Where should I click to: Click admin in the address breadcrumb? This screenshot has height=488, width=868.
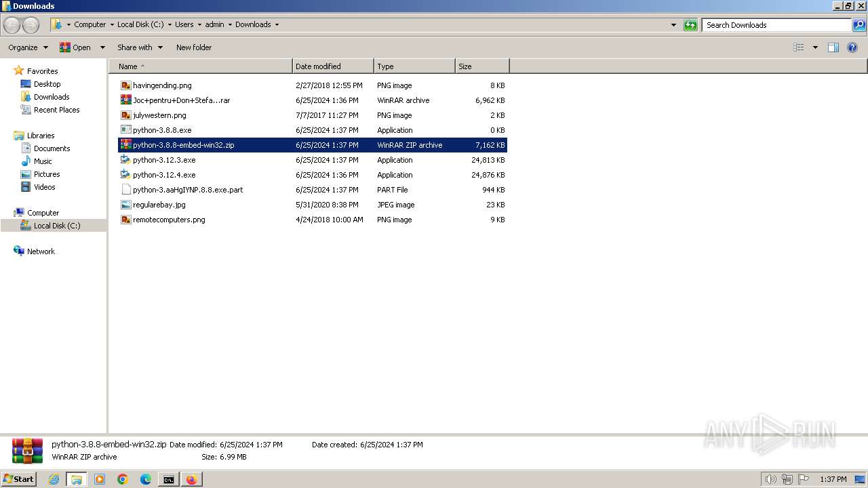(x=214, y=25)
